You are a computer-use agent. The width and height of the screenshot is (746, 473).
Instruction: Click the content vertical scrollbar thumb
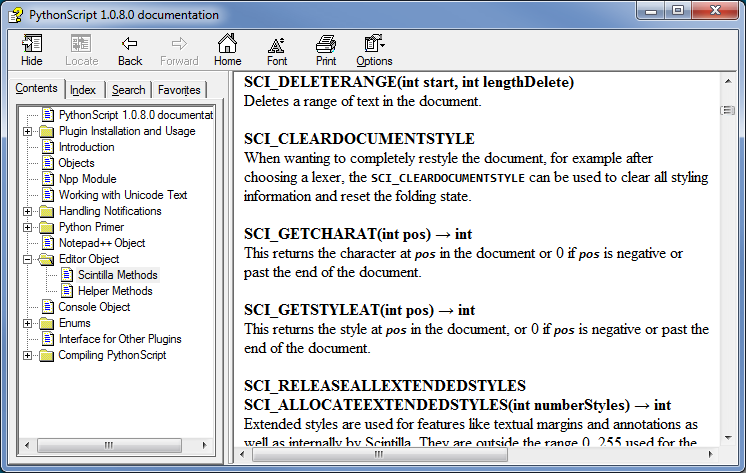(728, 110)
